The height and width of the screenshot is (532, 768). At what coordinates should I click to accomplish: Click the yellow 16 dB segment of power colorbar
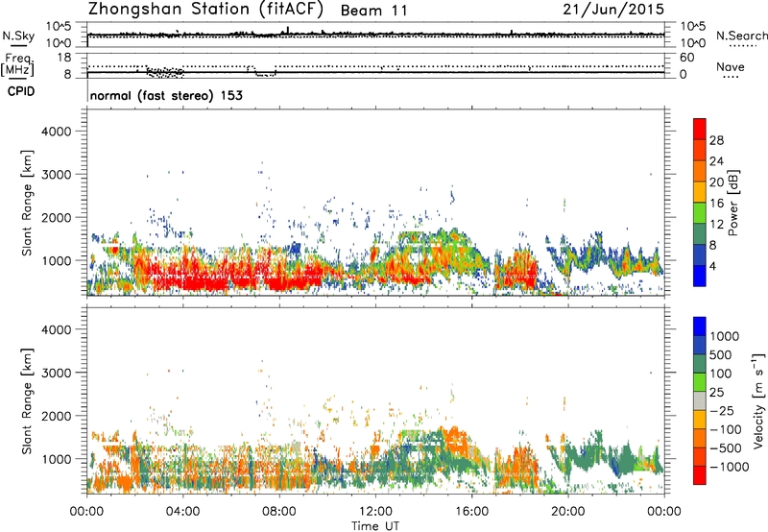click(700, 191)
